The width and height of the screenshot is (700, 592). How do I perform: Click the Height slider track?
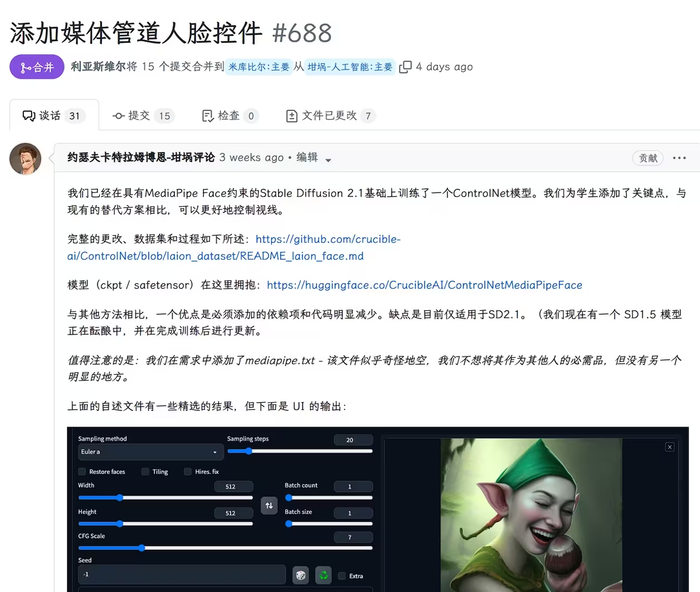click(166, 523)
